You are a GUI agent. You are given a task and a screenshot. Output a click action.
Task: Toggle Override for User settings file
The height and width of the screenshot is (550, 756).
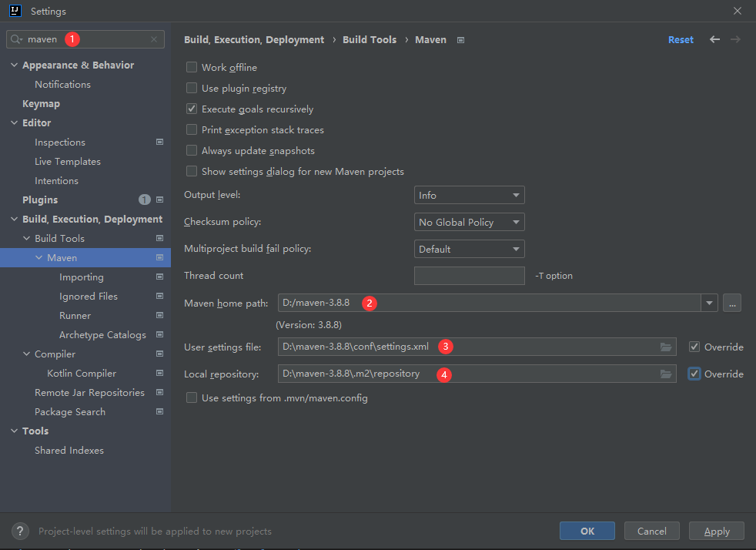pyautogui.click(x=694, y=347)
